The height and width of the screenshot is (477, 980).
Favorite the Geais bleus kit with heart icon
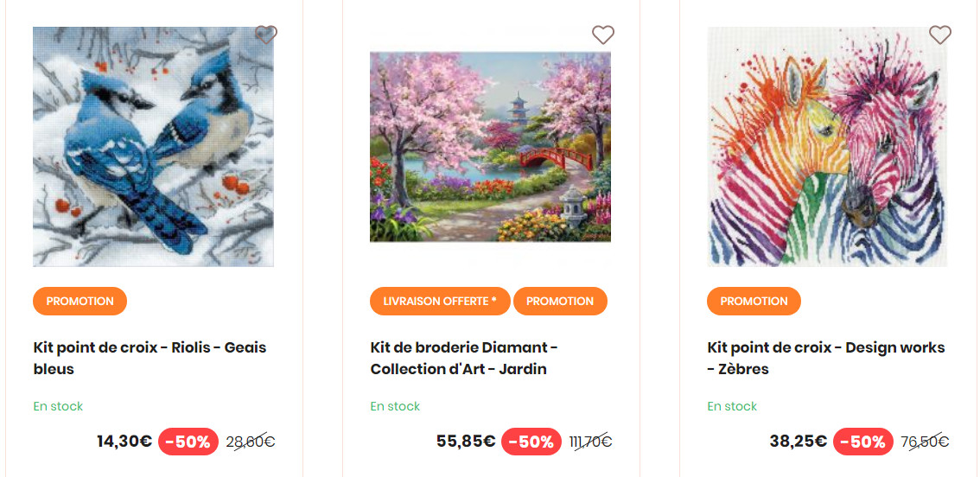click(266, 35)
